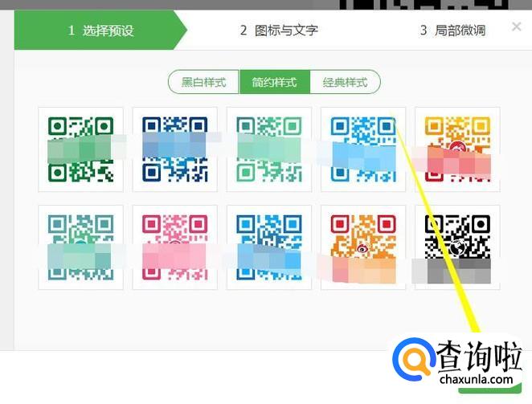The image size is (532, 404).
Task: Open step 3 局部微调
Action: pos(453,31)
